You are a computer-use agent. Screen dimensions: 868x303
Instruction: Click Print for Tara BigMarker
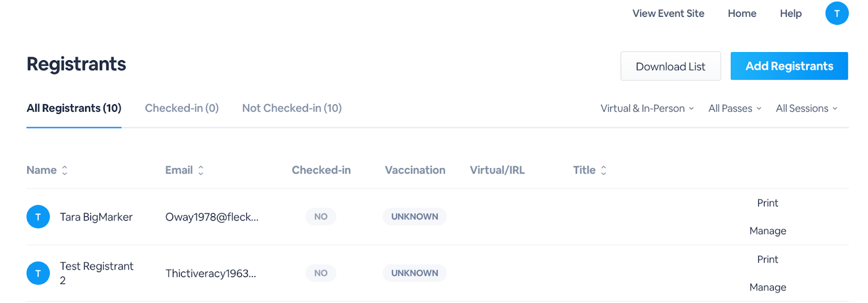(768, 203)
